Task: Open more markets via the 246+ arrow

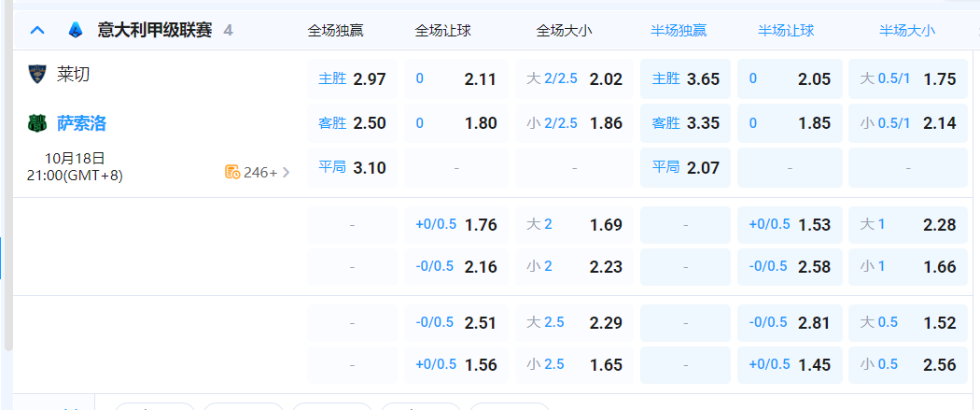Action: pyautogui.click(x=286, y=172)
